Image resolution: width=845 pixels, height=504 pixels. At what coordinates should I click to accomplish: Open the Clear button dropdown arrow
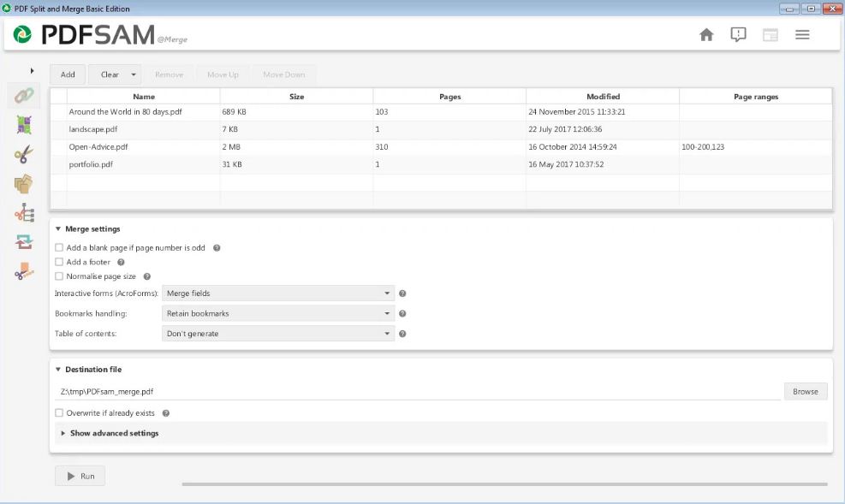tap(134, 74)
